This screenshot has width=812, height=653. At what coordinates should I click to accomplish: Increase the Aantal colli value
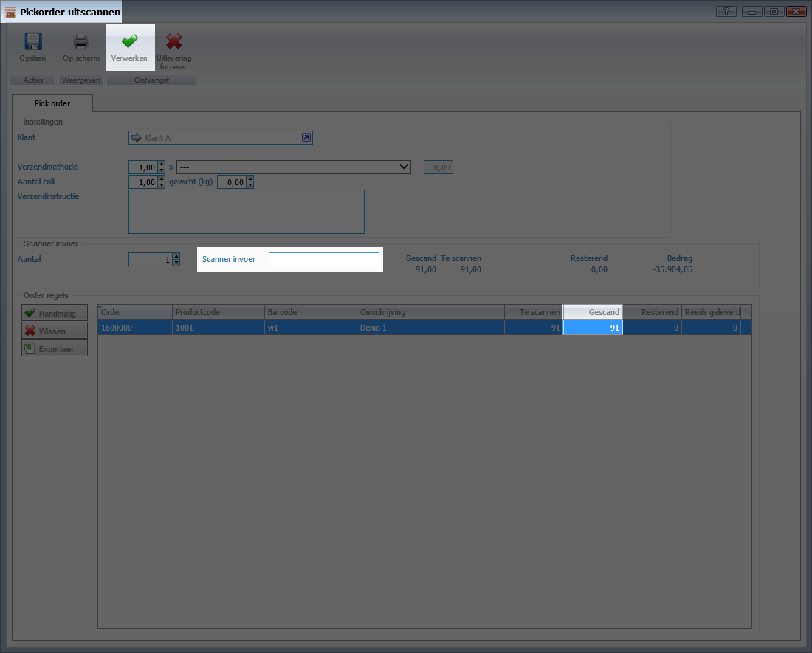[162, 179]
